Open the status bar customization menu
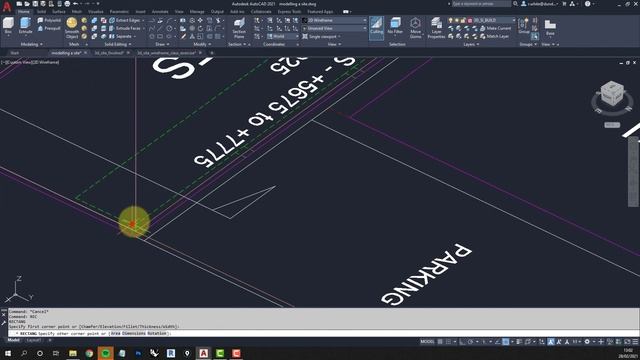This screenshot has width=640, height=360. tap(635, 342)
